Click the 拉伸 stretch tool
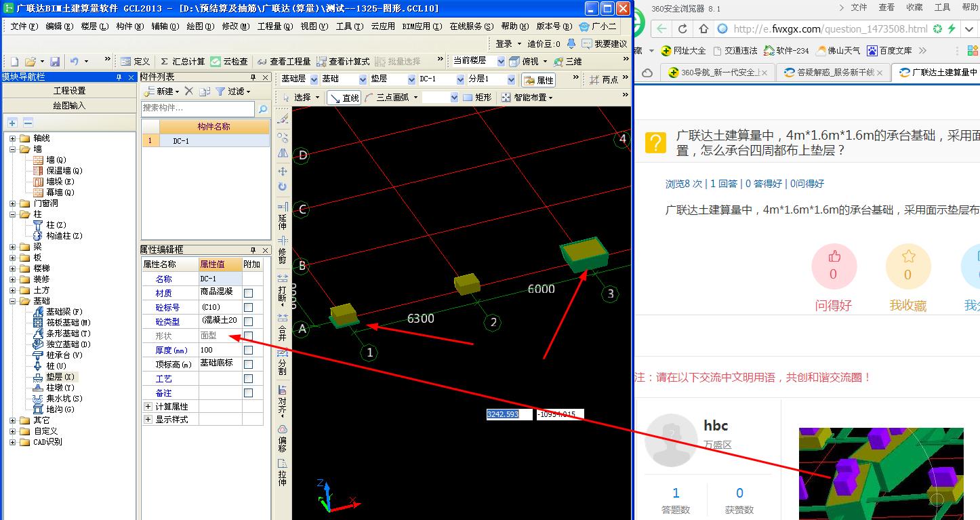Image resolution: width=980 pixels, height=520 pixels. [283, 473]
